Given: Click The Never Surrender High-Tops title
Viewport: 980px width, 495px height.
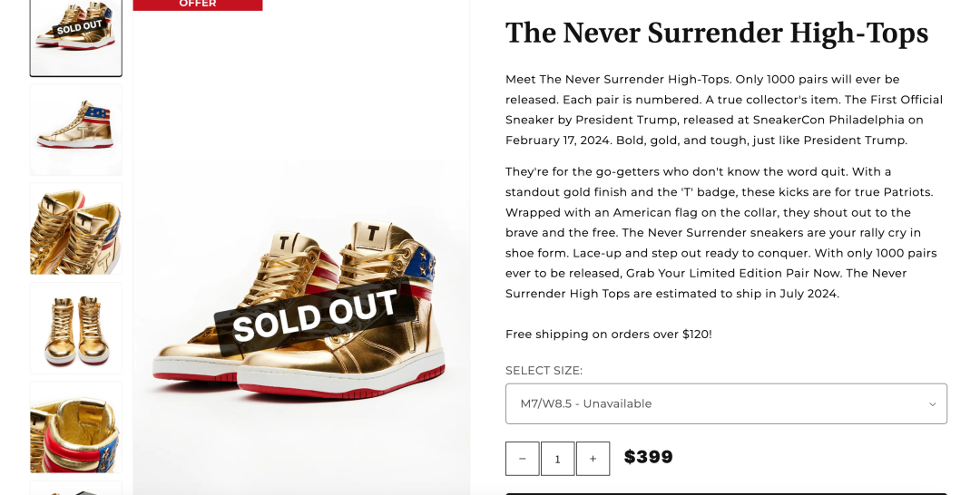Looking at the screenshot, I should click(x=716, y=33).
